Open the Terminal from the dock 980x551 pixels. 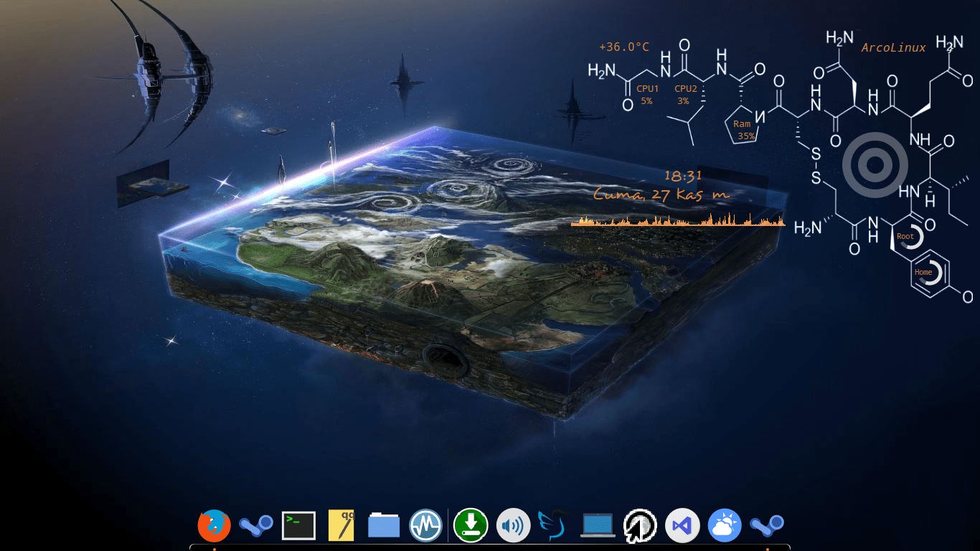(298, 526)
